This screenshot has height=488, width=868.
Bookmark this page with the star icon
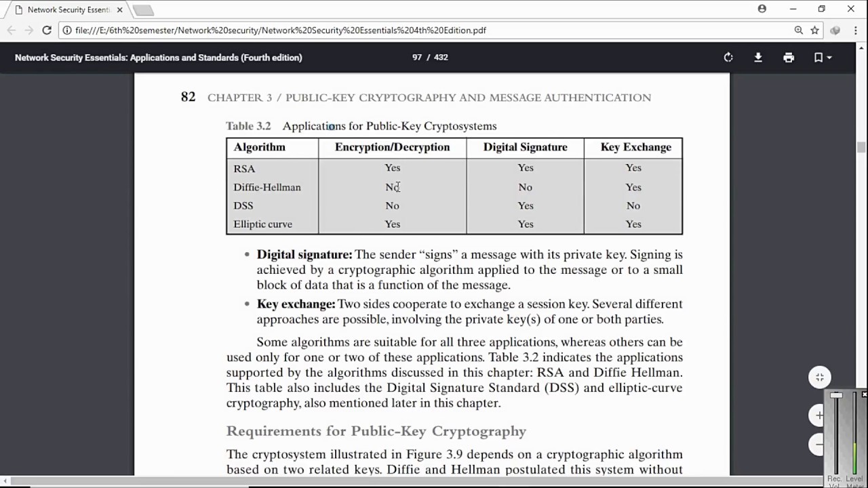[x=814, y=30]
